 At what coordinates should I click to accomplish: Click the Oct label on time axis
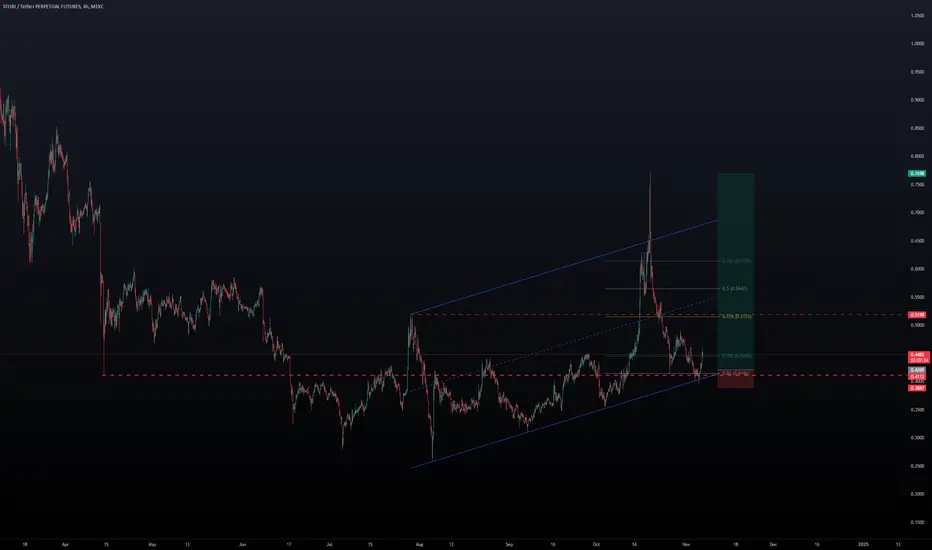coord(596,544)
